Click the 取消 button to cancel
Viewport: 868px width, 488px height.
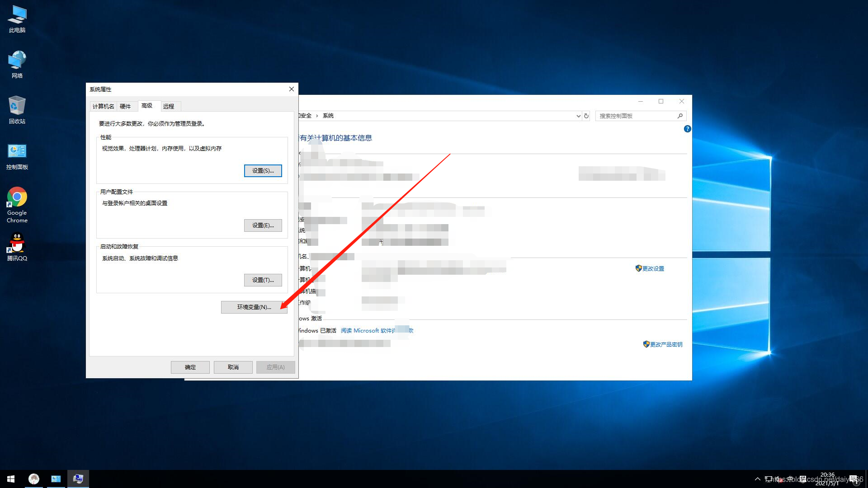[x=233, y=366]
